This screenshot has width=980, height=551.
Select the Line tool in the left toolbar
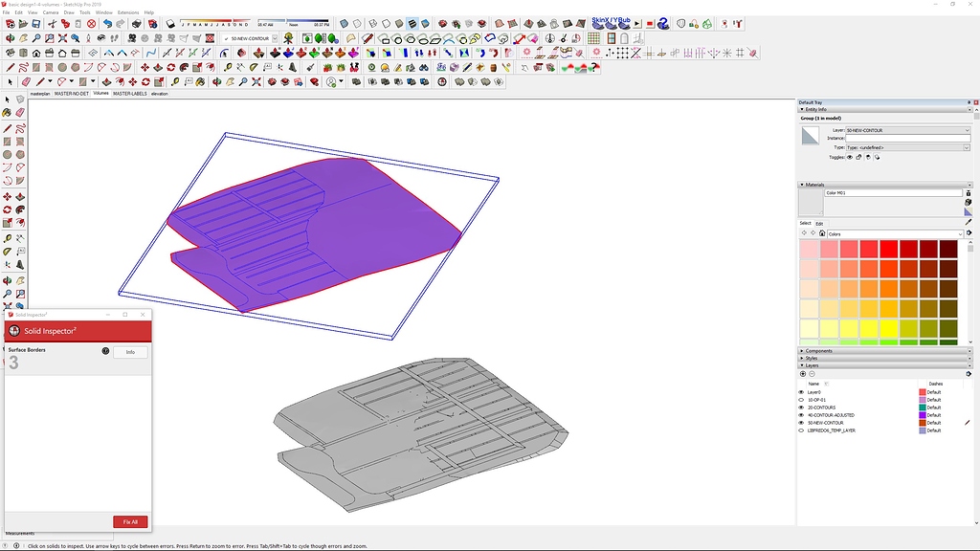[x=6, y=127]
